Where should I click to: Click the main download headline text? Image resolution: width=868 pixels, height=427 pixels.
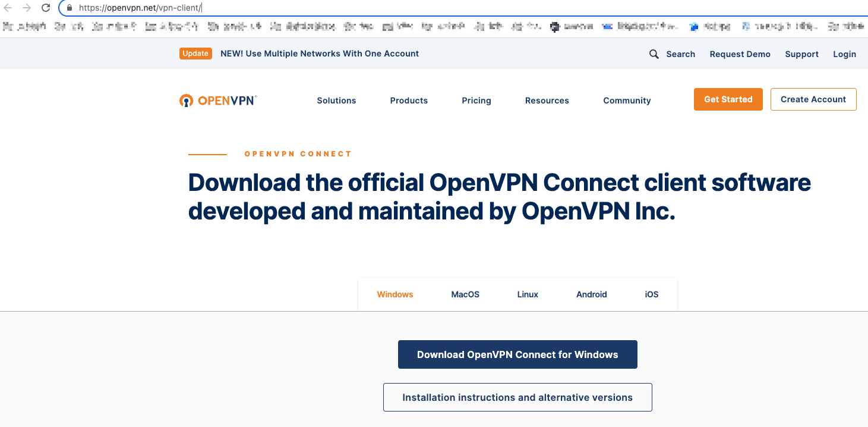click(499, 197)
